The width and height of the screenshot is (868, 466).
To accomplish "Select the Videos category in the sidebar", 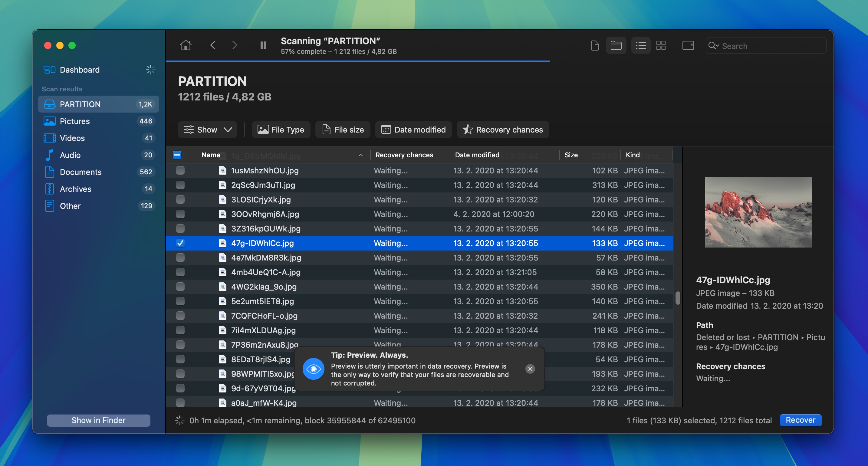I will [72, 138].
